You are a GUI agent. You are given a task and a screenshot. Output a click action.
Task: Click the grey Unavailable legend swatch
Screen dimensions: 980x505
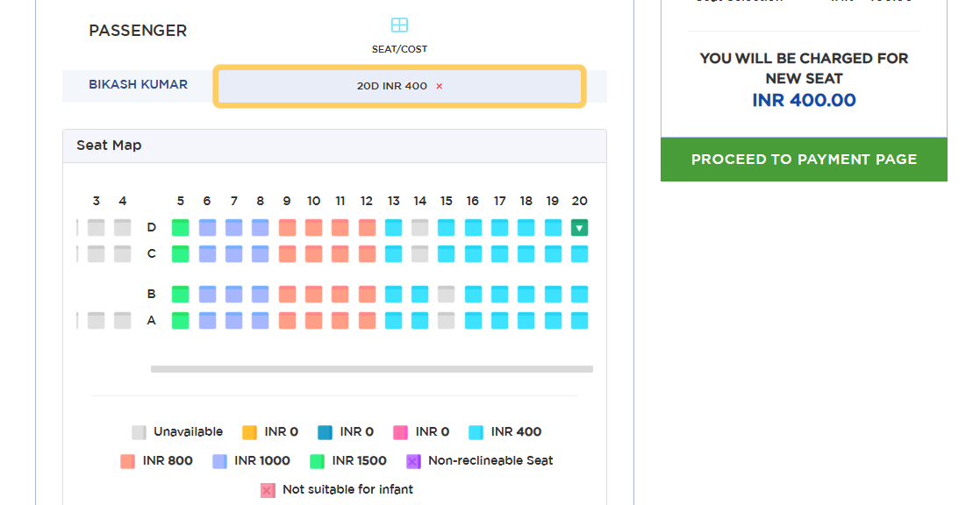(139, 432)
